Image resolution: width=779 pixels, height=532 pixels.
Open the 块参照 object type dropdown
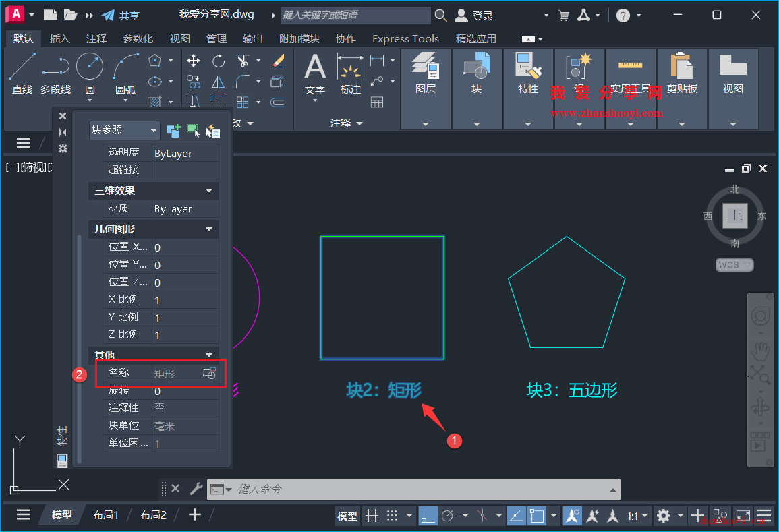pyautogui.click(x=125, y=130)
